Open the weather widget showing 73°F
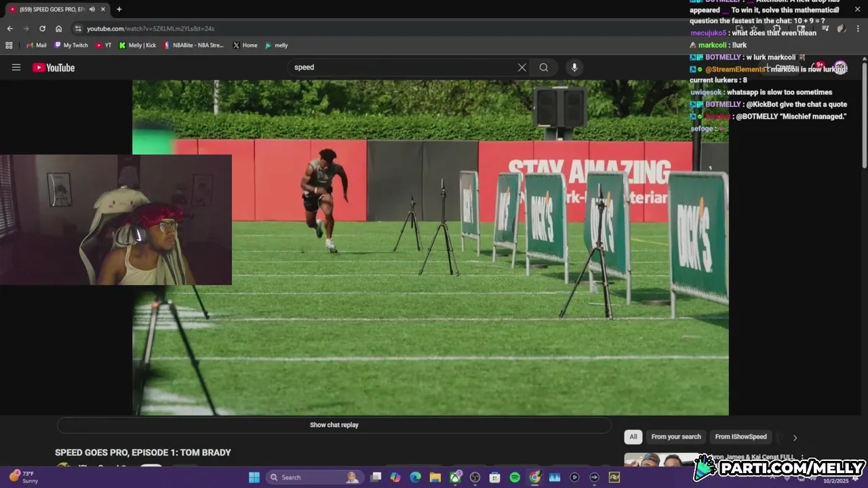This screenshot has width=868, height=488. pyautogui.click(x=24, y=477)
